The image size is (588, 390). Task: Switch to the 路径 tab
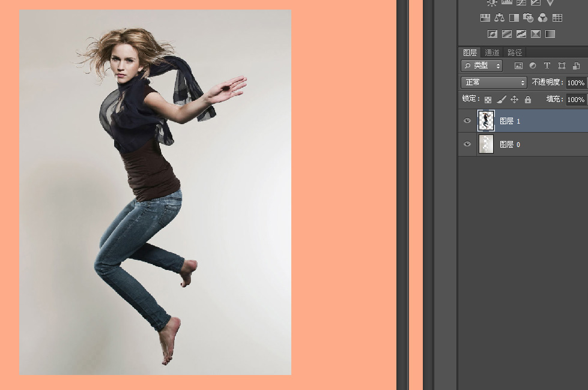[515, 53]
